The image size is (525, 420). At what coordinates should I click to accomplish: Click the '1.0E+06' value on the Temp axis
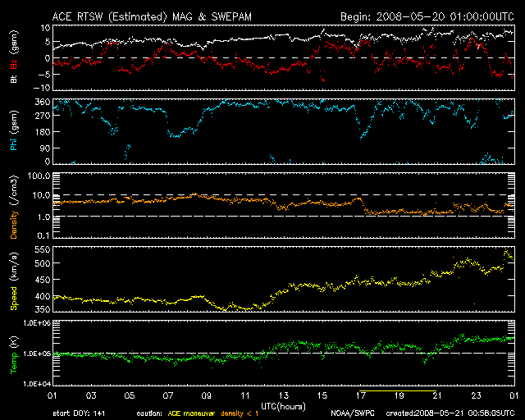37,323
